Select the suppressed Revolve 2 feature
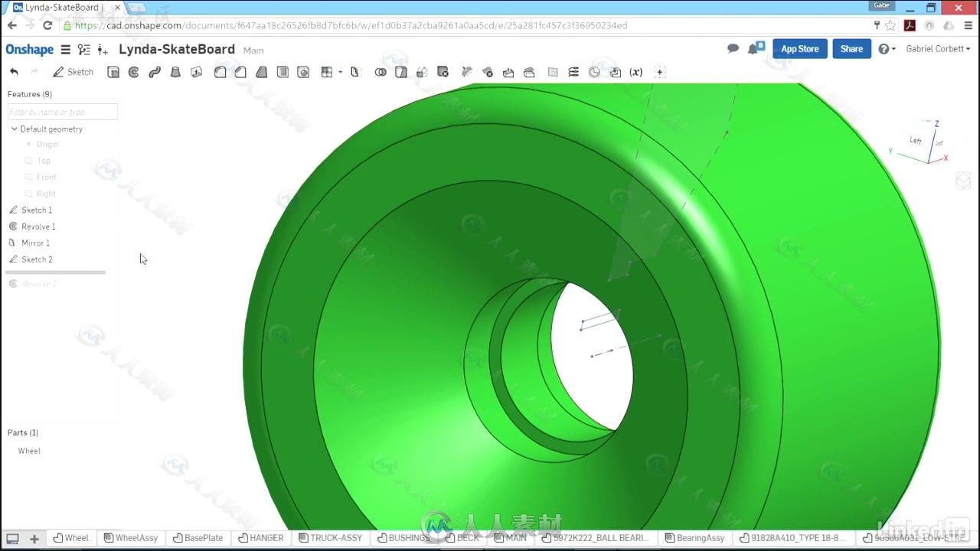Screen dimensions: 980x551 click(x=39, y=284)
